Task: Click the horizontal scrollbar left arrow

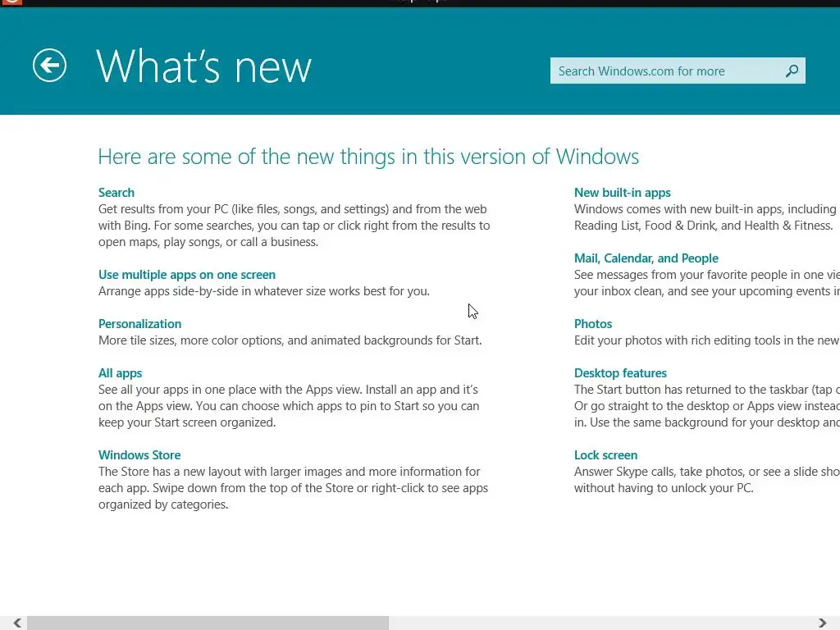Action: click(x=17, y=623)
